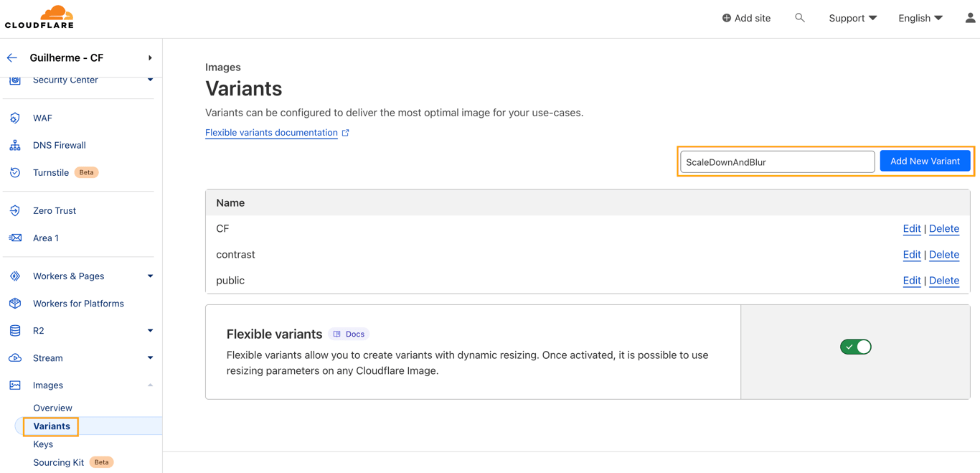
Task: Click the Cloudflare logo
Action: (39, 17)
